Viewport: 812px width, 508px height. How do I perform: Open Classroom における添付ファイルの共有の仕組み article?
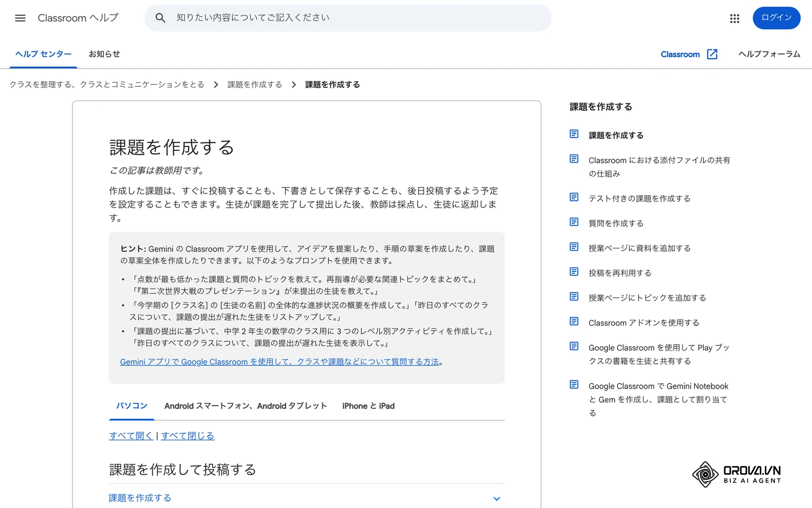[659, 167]
